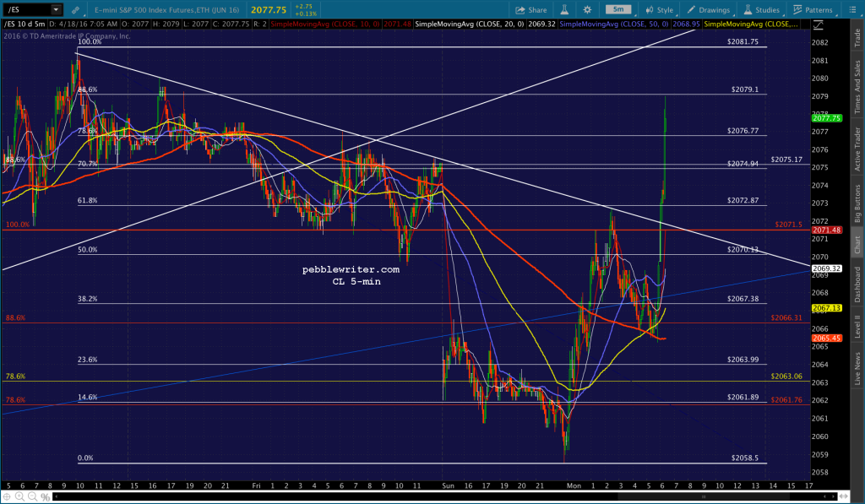Image resolution: width=865 pixels, height=504 pixels.
Task: Click the red $2066.31 level label
Action: click(x=786, y=317)
